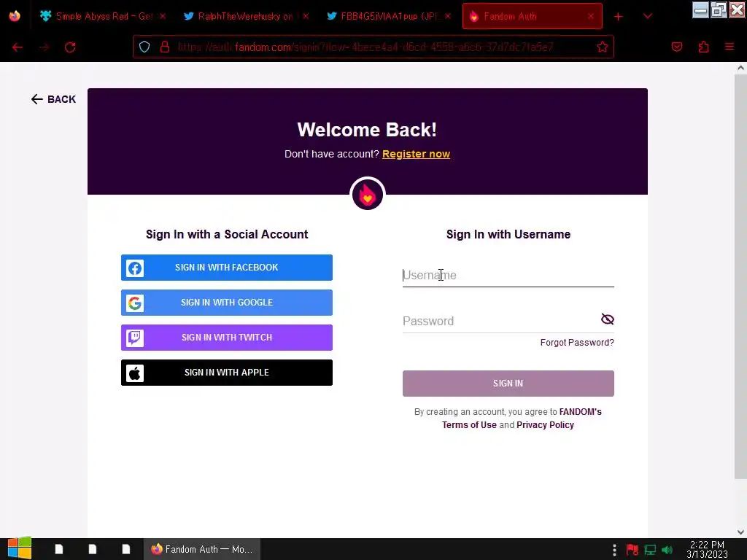Sign in with Twitch button

(x=227, y=338)
